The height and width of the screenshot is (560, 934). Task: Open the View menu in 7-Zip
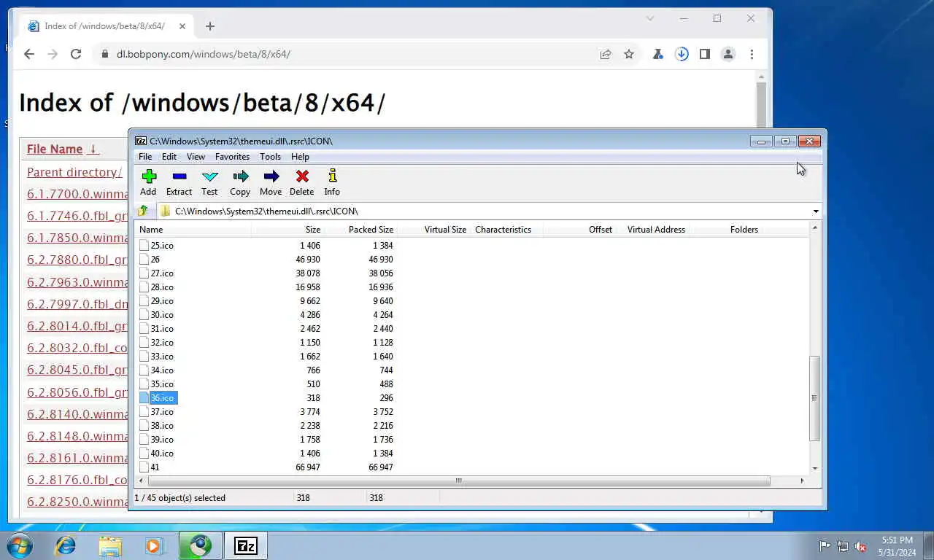tap(196, 157)
